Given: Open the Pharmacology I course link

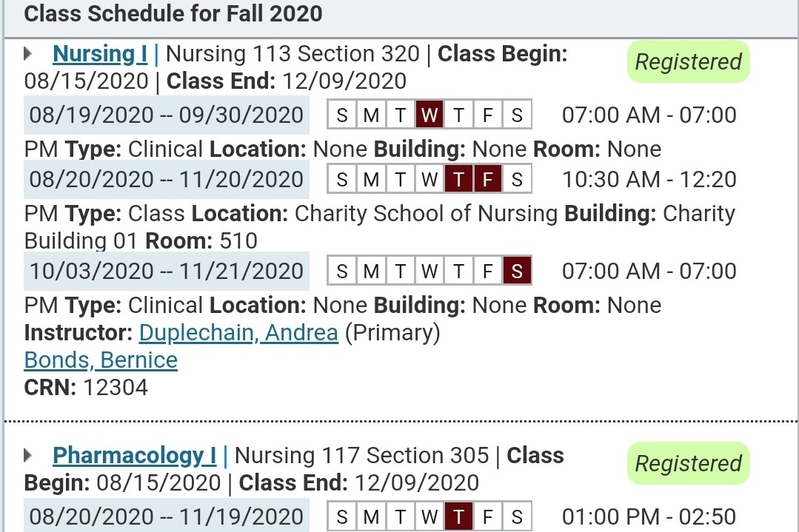Looking at the screenshot, I should click(135, 455).
